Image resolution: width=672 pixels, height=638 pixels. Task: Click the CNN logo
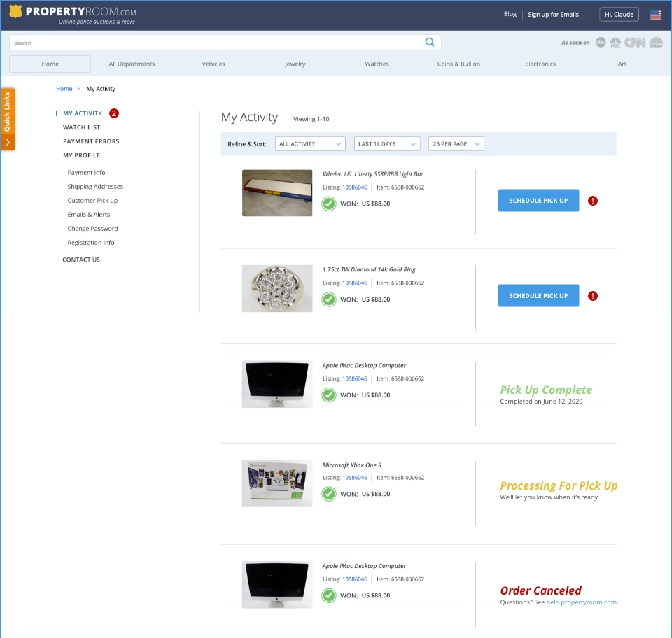[x=635, y=43]
